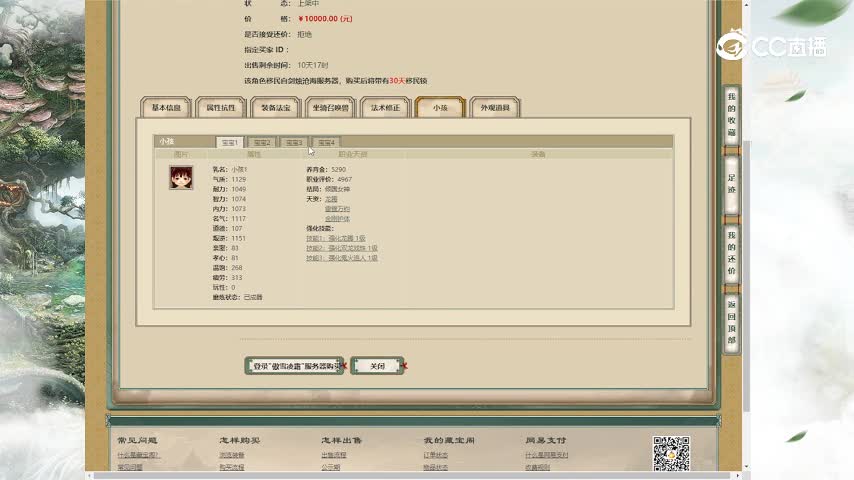
Task: Click the red 30天 lock notice text
Action: (397, 81)
